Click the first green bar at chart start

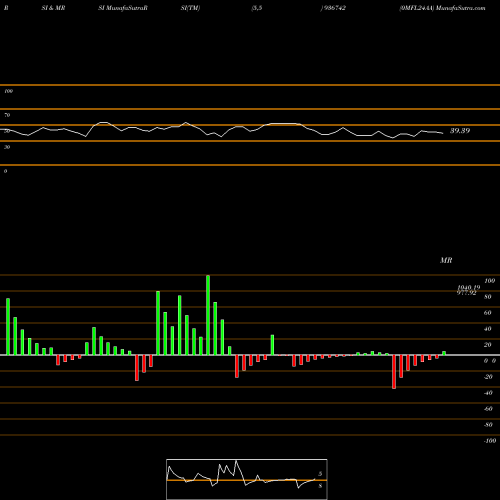pyautogui.click(x=8, y=327)
